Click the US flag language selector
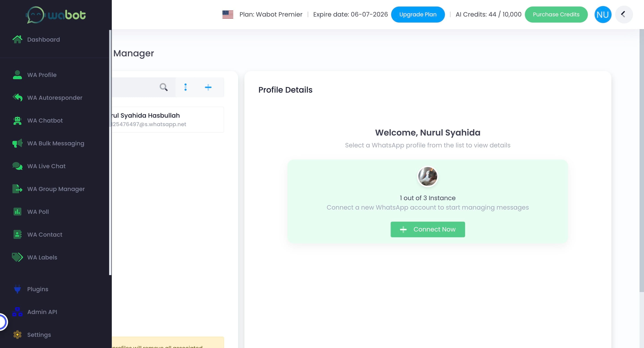This screenshot has width=644, height=348. (227, 15)
